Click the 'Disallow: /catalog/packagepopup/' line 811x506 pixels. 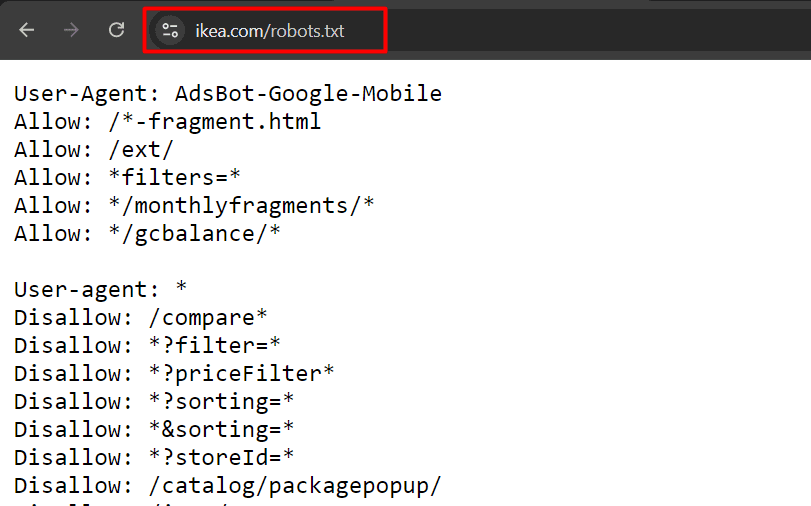227,486
